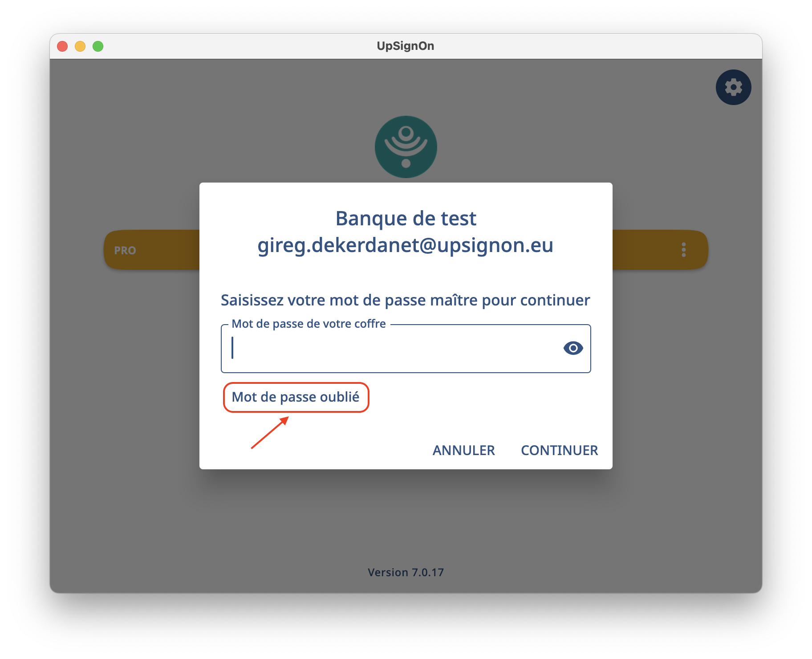Viewport: 812px width, 659px height.
Task: Select the PRO vault label
Action: [125, 250]
